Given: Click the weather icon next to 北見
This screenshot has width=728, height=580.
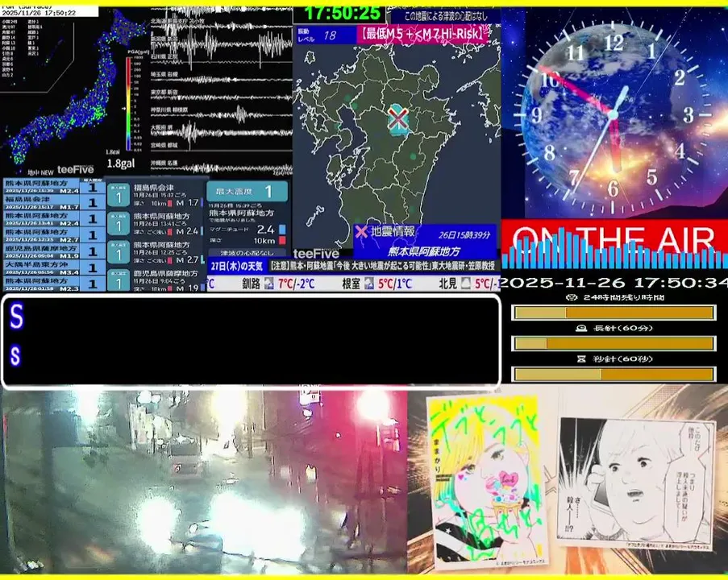Looking at the screenshot, I should pos(466,283).
